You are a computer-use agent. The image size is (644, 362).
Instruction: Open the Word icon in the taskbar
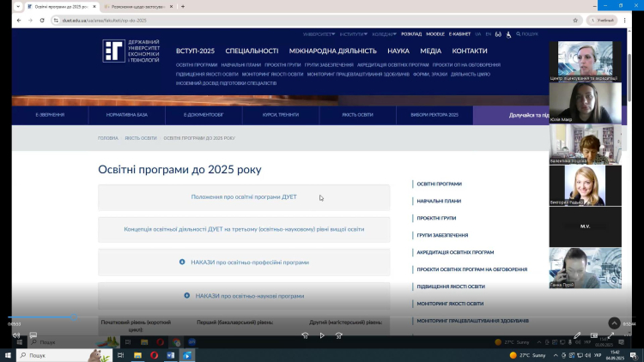[x=170, y=354]
